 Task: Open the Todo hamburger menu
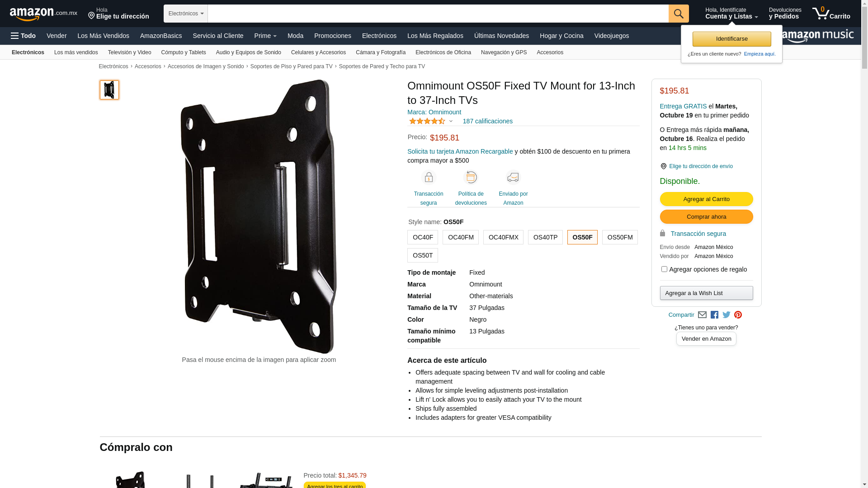pos(23,36)
